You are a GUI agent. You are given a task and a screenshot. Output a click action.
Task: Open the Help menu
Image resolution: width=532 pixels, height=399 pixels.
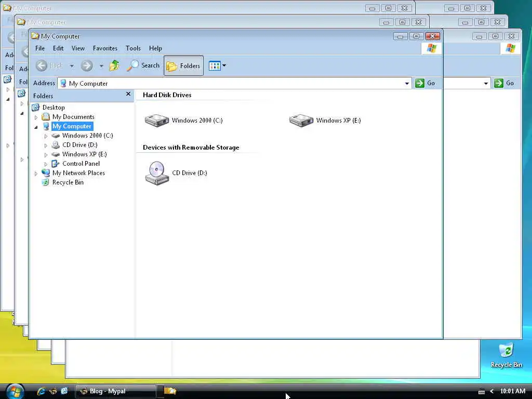[x=155, y=48]
